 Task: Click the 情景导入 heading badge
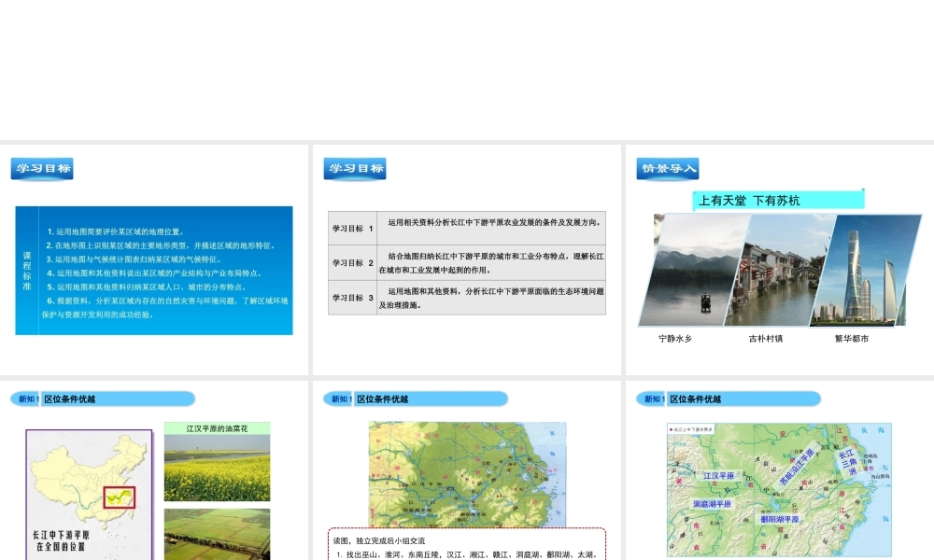pos(667,168)
